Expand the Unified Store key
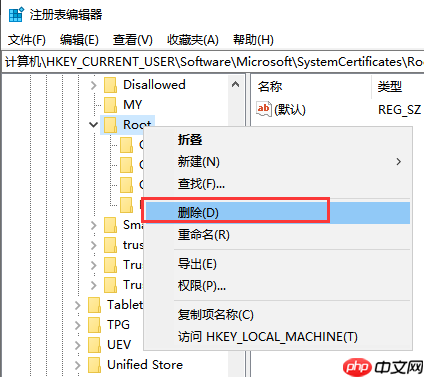This screenshot has height=377, width=424. [78, 365]
